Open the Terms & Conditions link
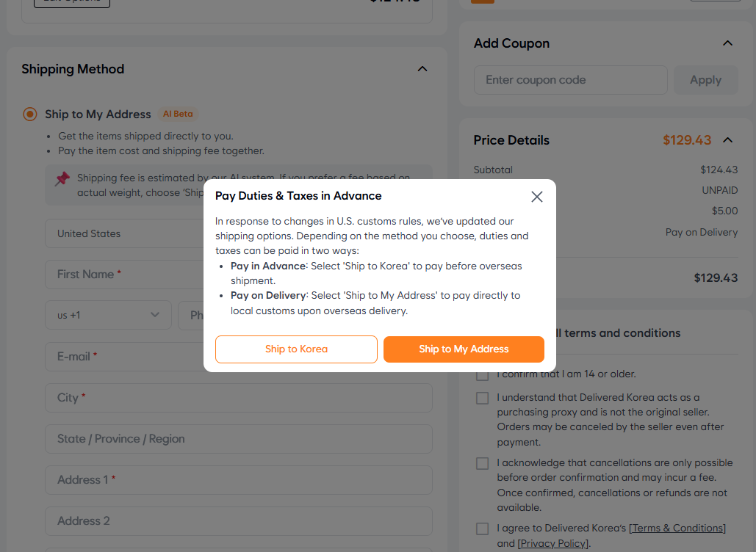 click(678, 529)
